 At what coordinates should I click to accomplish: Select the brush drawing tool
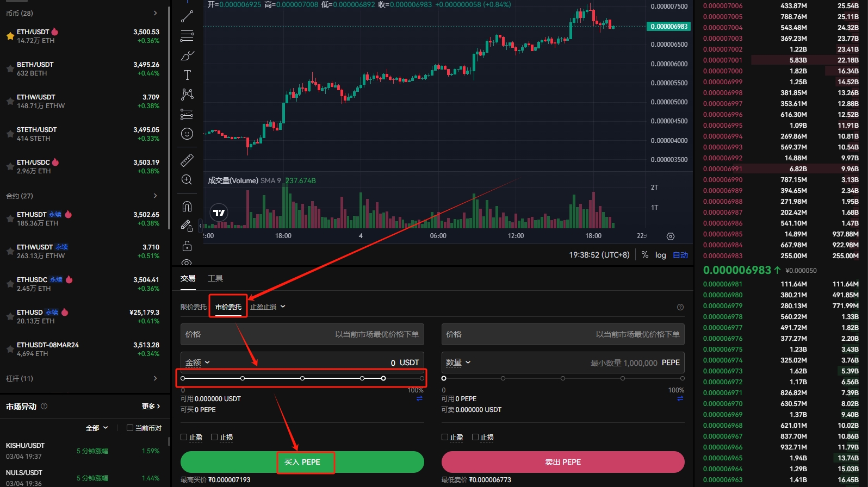click(x=187, y=56)
